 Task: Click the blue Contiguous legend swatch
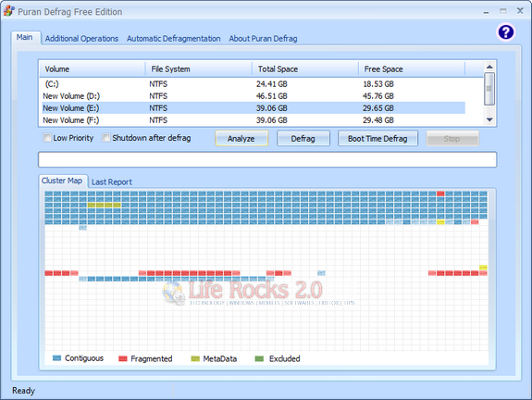coord(56,358)
